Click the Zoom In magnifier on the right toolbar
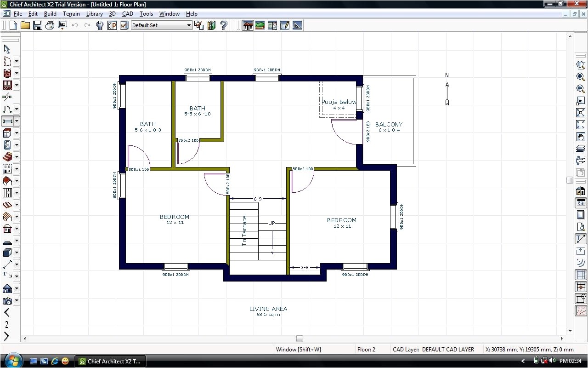This screenshot has height=368, width=588. 580,77
